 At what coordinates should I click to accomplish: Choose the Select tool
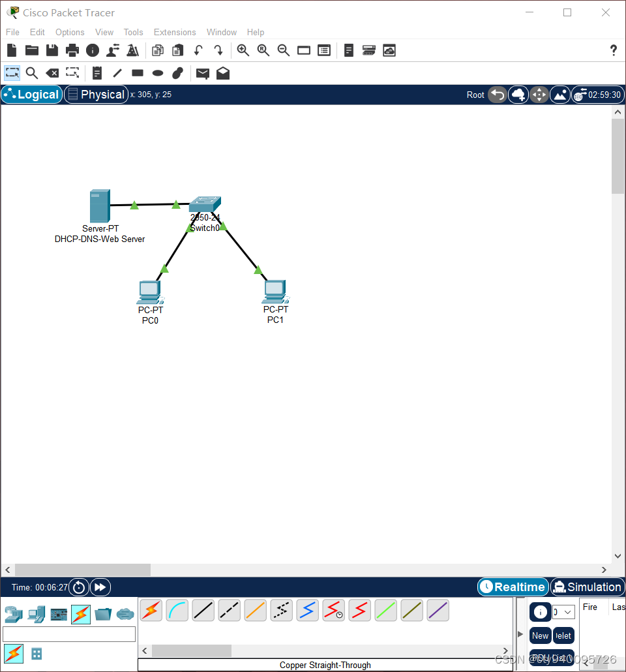coord(12,73)
